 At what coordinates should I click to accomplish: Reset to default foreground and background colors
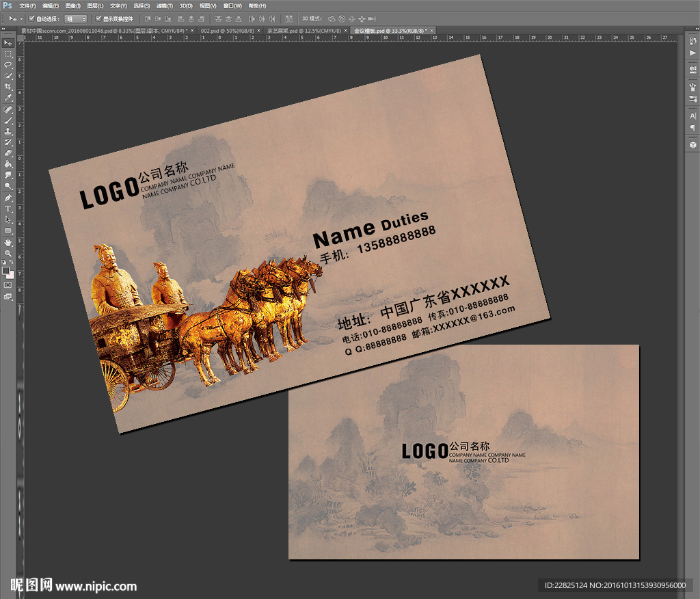pyautogui.click(x=3, y=262)
